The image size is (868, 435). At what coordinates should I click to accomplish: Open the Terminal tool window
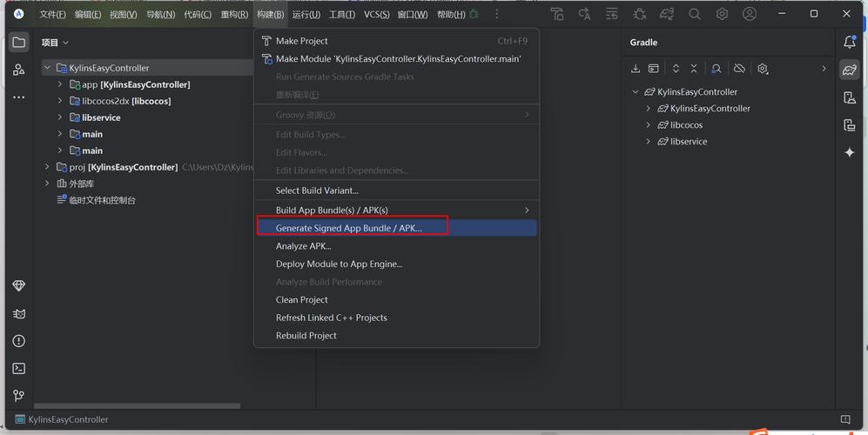18,368
